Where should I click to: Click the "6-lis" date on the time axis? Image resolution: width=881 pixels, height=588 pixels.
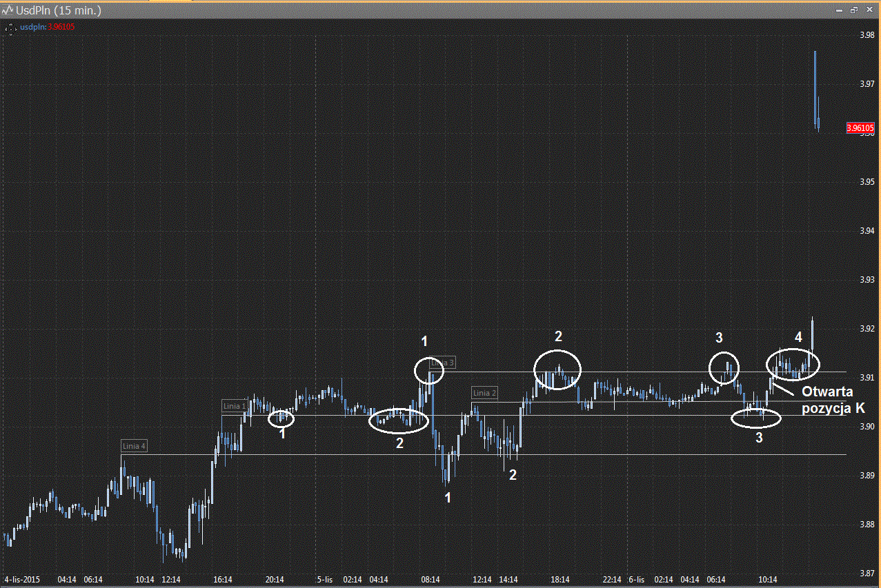click(637, 580)
